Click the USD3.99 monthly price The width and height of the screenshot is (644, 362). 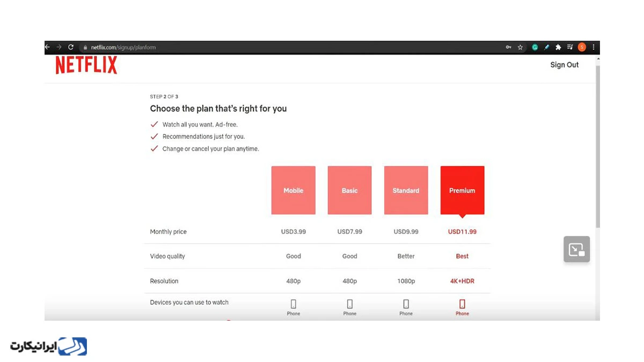coord(294,232)
